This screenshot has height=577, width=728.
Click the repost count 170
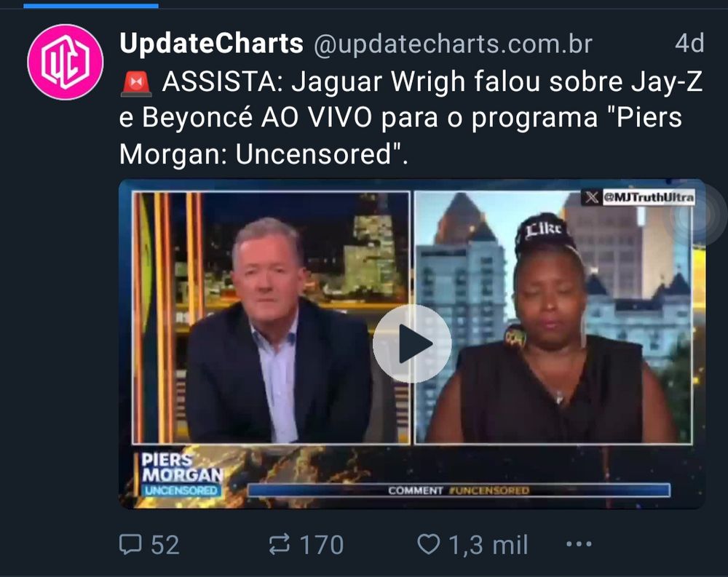(321, 545)
